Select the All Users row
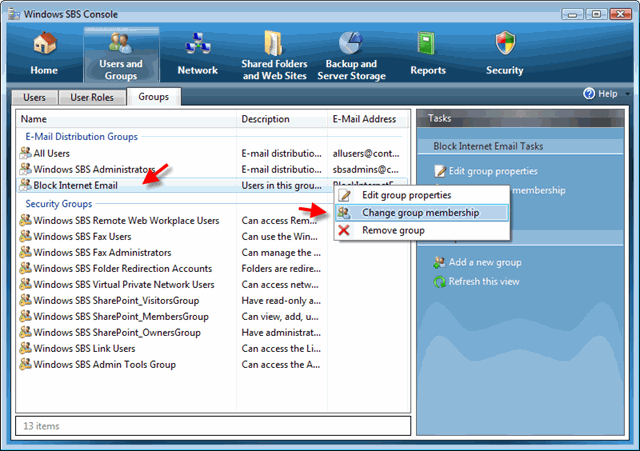640x451 pixels. 212,153
